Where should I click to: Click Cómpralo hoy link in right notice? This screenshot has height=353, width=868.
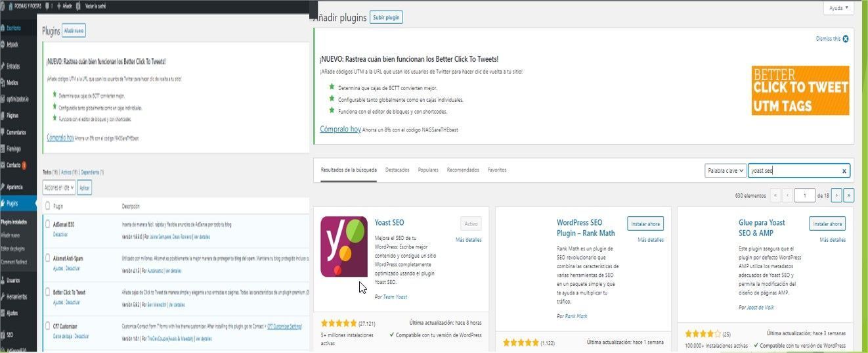[340, 129]
